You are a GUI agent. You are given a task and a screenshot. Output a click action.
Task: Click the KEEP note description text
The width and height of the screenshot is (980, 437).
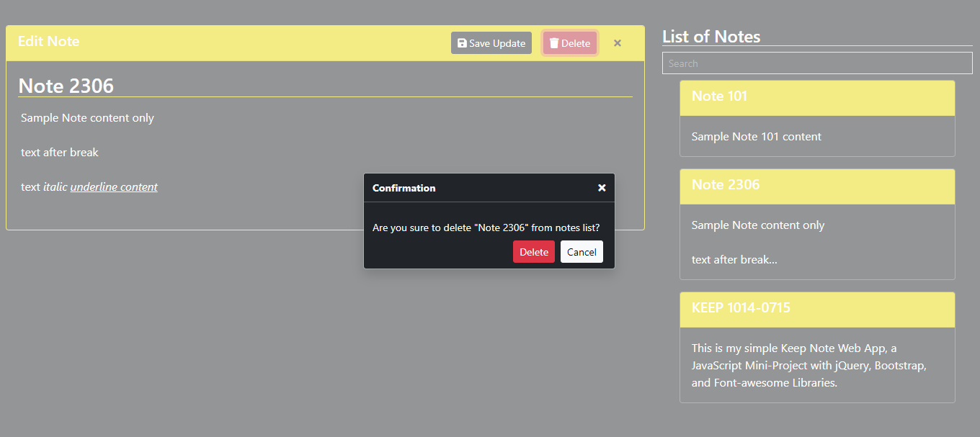click(808, 366)
